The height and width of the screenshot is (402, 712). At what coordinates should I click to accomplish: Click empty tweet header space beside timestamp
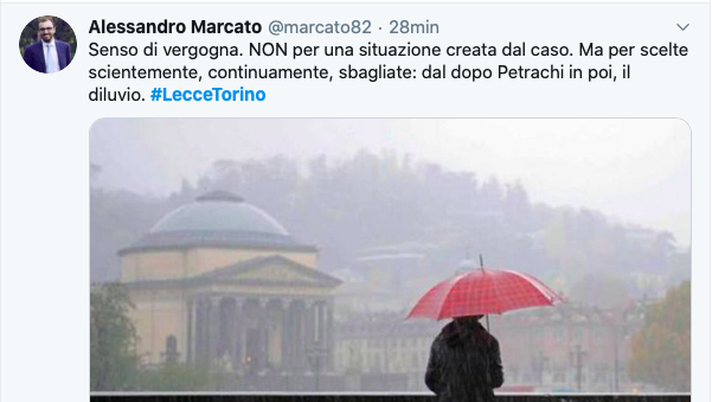tap(556, 27)
